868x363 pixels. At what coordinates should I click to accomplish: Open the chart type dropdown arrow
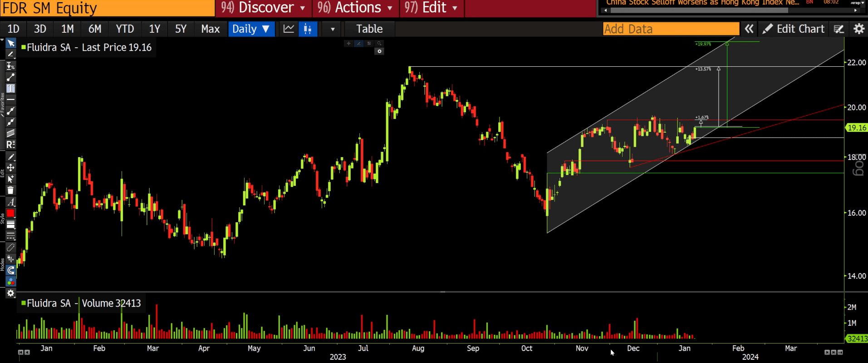click(333, 29)
